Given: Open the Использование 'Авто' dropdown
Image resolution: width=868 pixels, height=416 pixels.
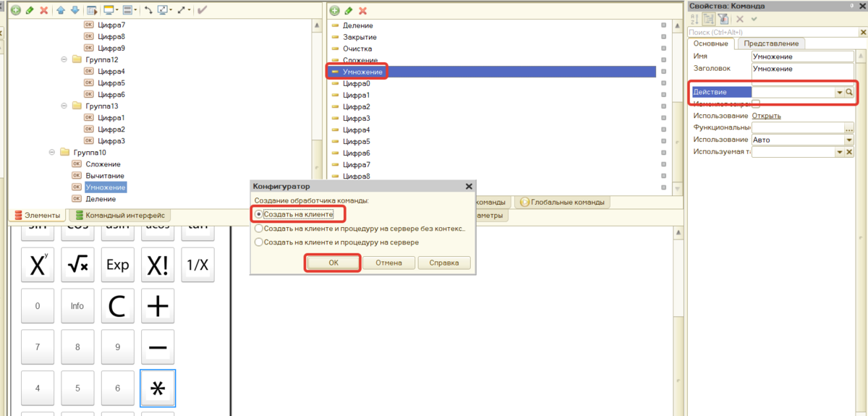Looking at the screenshot, I should point(850,140).
